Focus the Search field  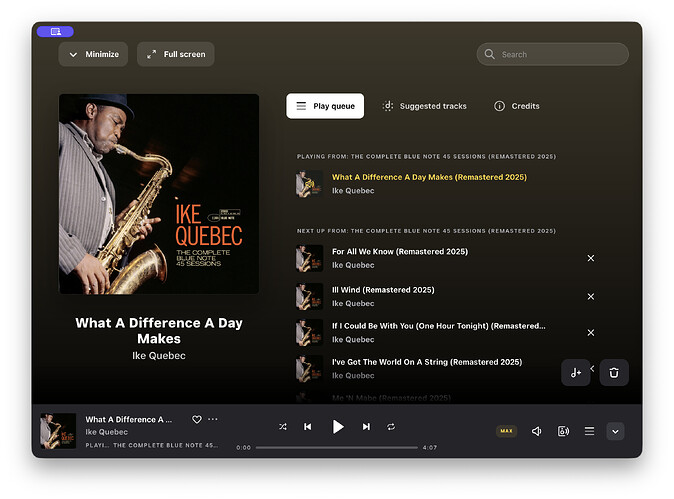(x=552, y=54)
